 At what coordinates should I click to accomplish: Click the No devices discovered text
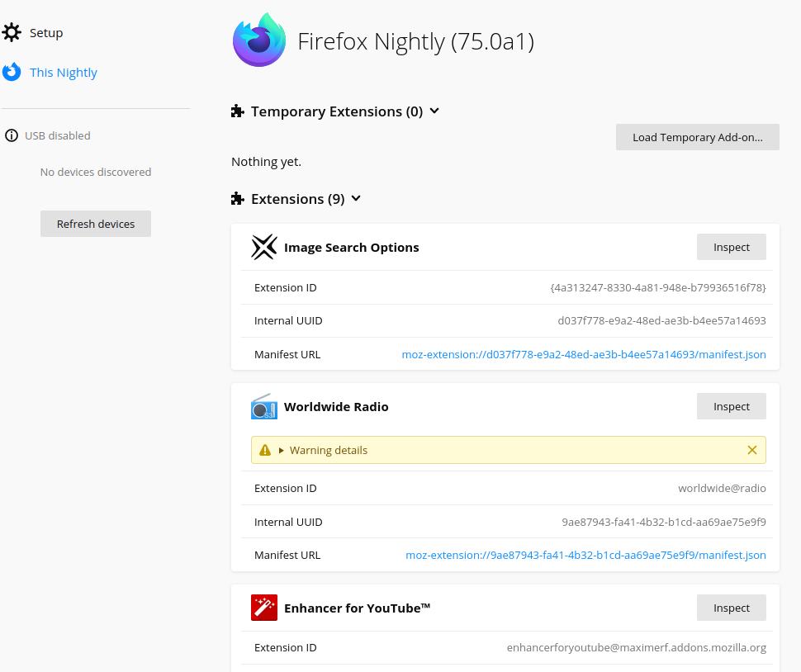click(x=96, y=172)
